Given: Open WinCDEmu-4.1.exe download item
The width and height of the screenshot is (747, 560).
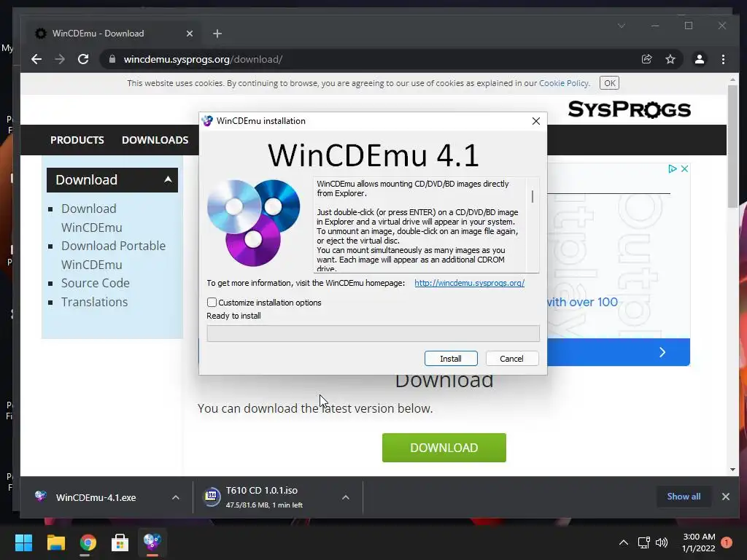Looking at the screenshot, I should click(96, 497).
